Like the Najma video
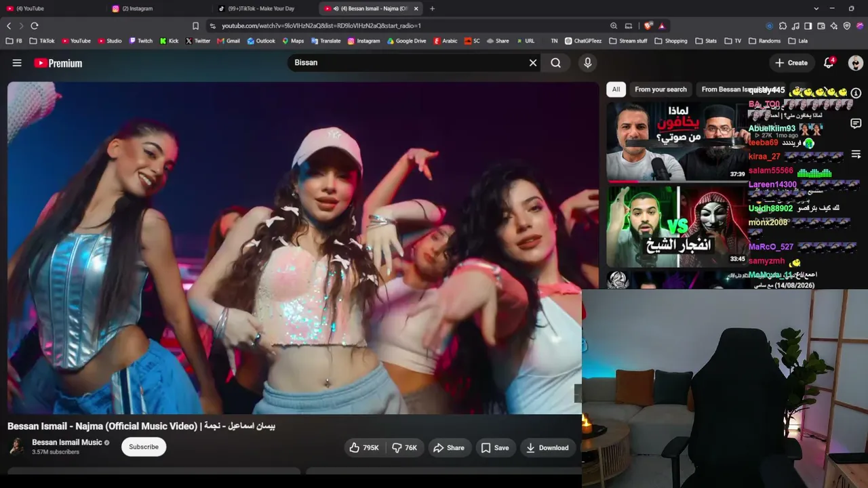 point(364,448)
